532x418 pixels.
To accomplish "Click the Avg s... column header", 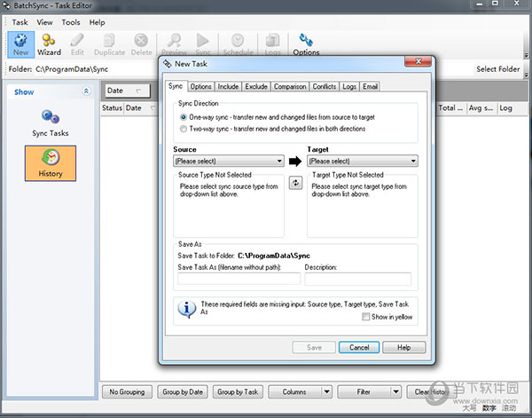I will coord(481,108).
